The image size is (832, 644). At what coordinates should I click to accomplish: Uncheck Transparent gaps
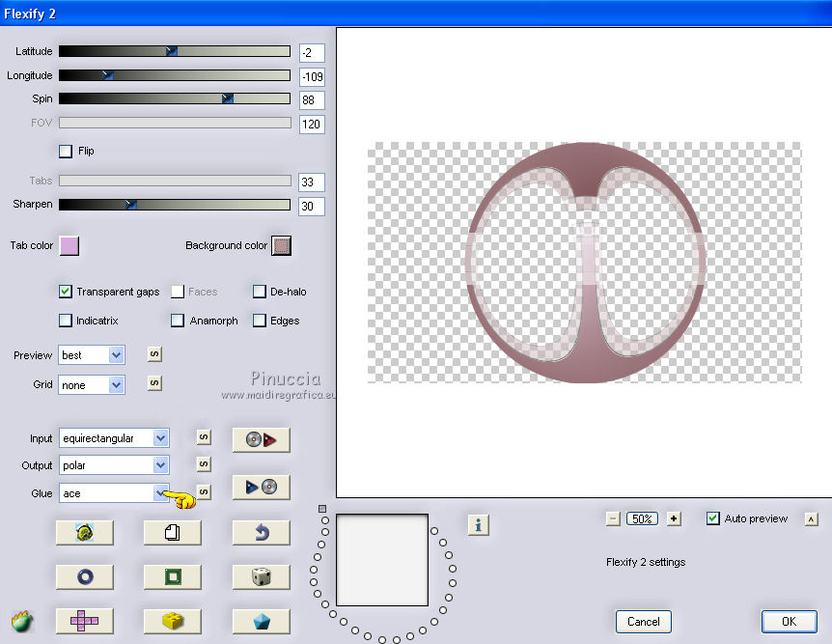[66, 292]
